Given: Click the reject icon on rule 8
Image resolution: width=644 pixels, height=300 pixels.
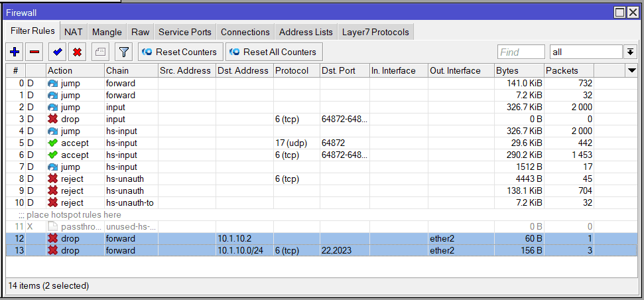Looking at the screenshot, I should coord(53,179).
